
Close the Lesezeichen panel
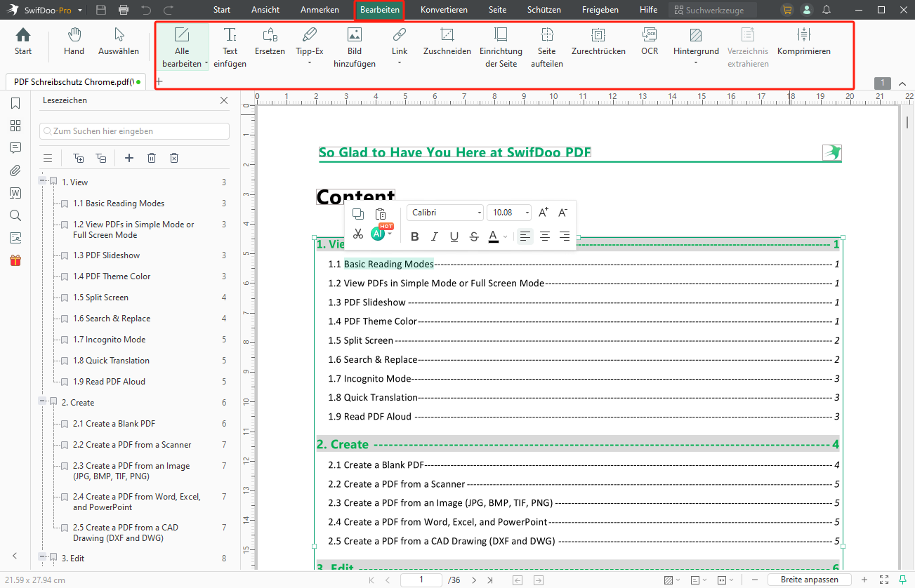coord(224,100)
